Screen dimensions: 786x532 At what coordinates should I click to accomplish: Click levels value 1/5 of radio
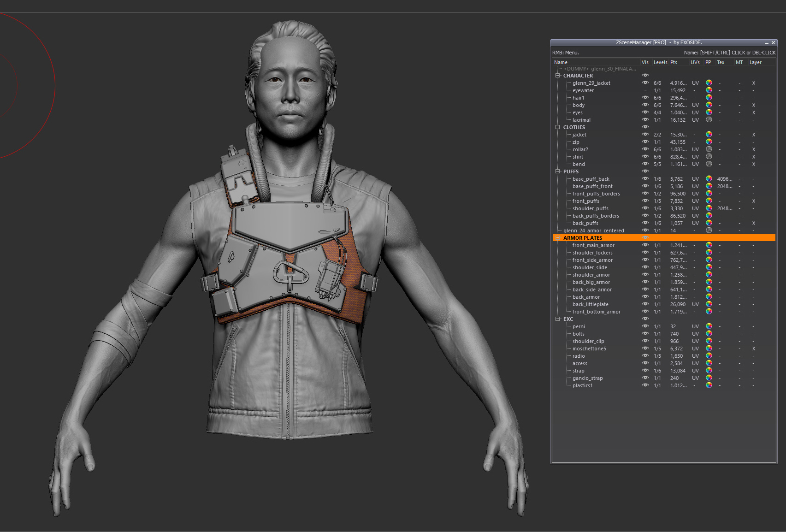(x=657, y=356)
